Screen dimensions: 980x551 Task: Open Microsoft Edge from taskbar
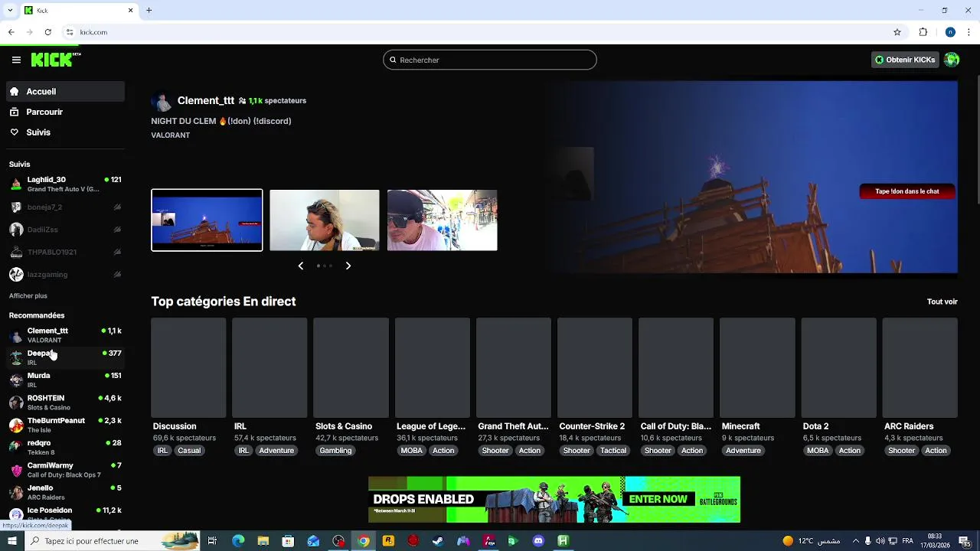pos(238,541)
